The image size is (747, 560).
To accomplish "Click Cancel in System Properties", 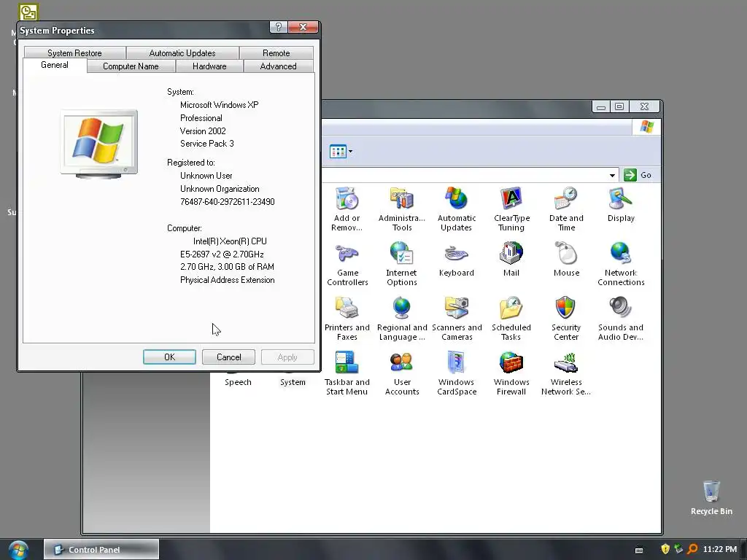I will [x=228, y=357].
